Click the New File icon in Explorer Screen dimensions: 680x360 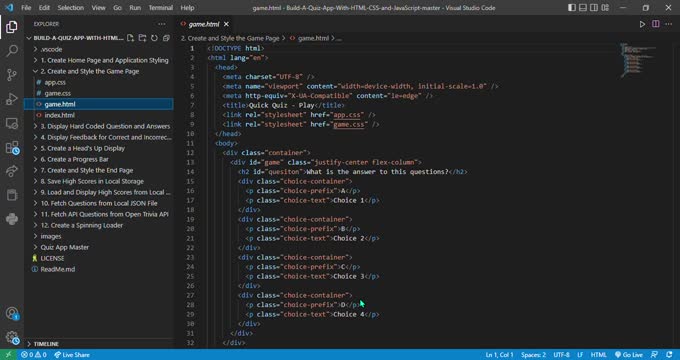click(130, 38)
